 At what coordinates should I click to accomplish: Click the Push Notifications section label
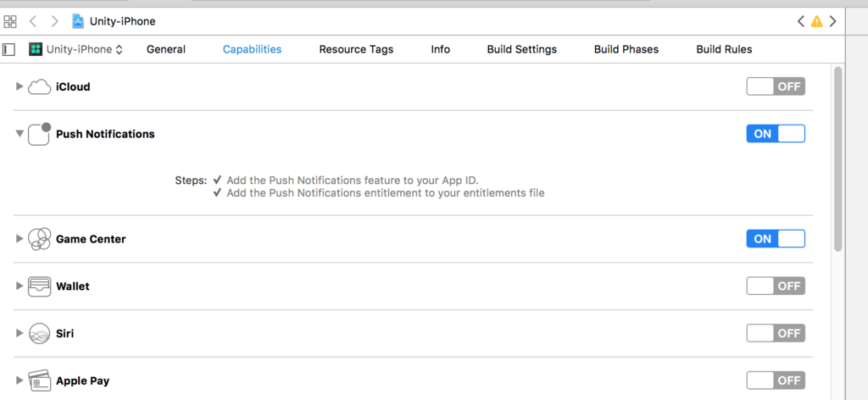(x=105, y=134)
